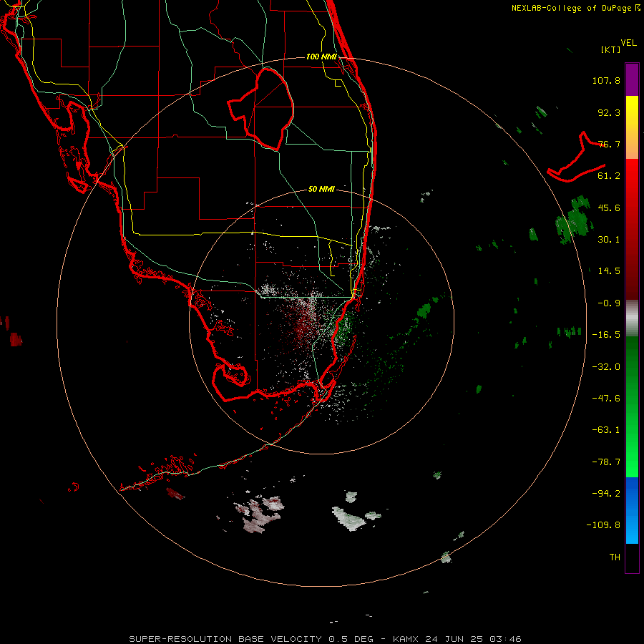Viewport: 644px width, 644px height.
Task: Click the [KT] units label
Action: pos(610,49)
